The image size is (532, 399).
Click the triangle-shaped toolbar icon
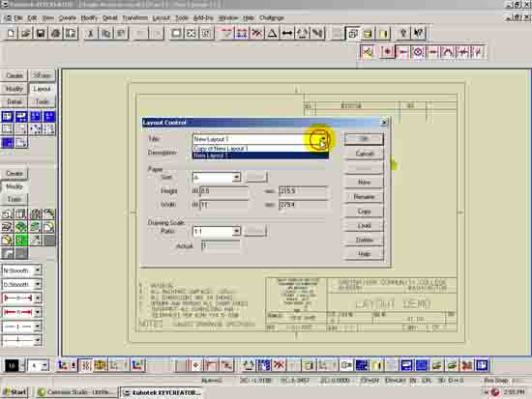(272, 33)
